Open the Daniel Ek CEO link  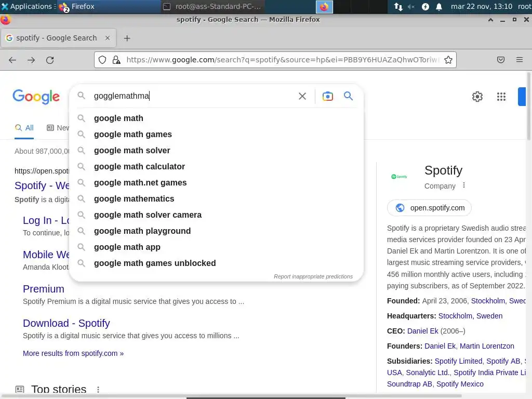click(x=422, y=331)
